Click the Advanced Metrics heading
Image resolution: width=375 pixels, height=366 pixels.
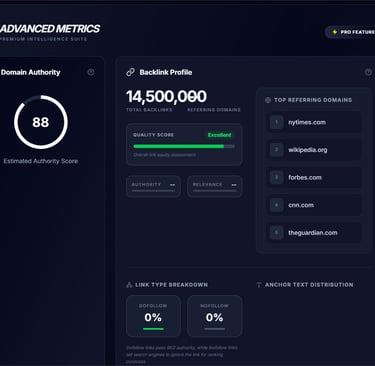pyautogui.click(x=50, y=29)
